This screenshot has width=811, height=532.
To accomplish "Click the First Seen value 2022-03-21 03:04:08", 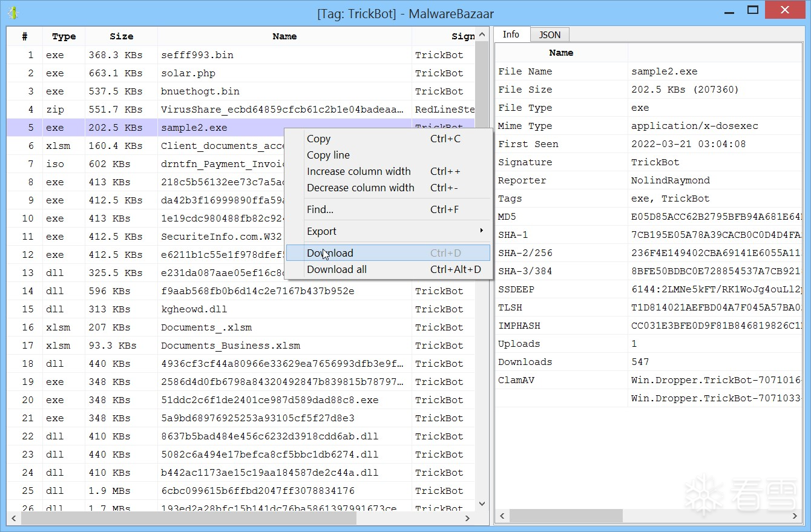I will [689, 144].
